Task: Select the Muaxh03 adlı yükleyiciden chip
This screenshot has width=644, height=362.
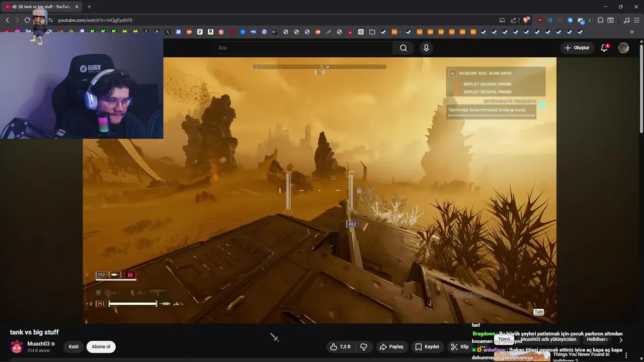Action: click(548, 339)
